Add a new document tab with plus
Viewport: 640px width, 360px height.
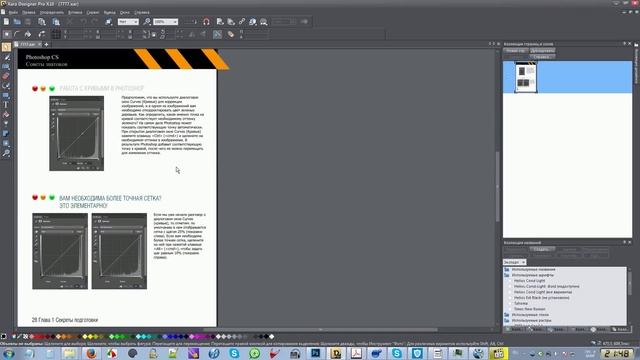click(46, 44)
